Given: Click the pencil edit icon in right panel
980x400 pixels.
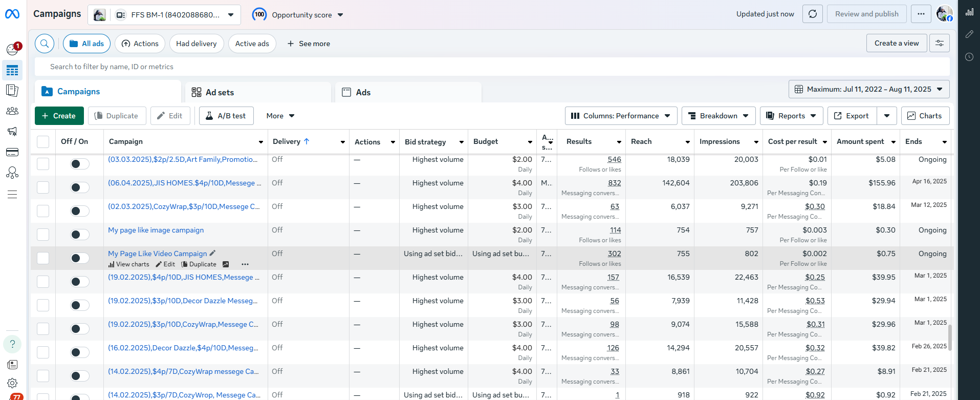Looking at the screenshot, I should click(969, 34).
